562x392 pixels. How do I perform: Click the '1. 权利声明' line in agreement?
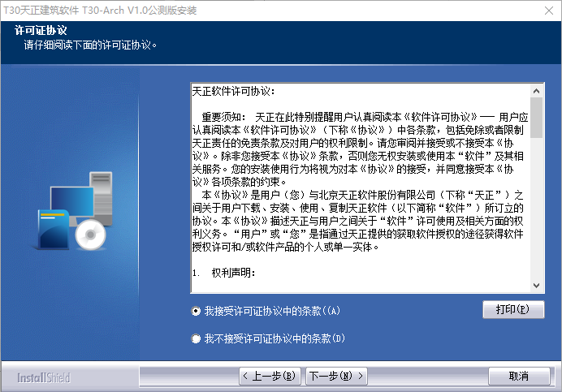(223, 273)
